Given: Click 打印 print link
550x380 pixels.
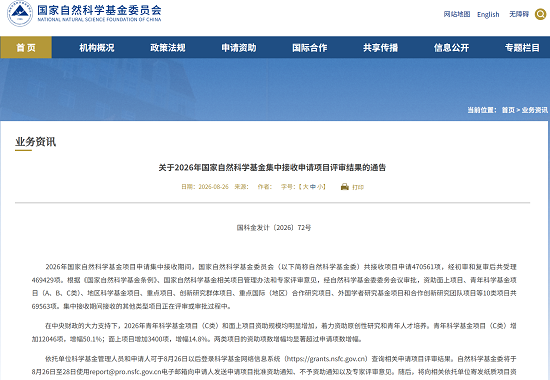Looking at the screenshot, I should [358, 187].
